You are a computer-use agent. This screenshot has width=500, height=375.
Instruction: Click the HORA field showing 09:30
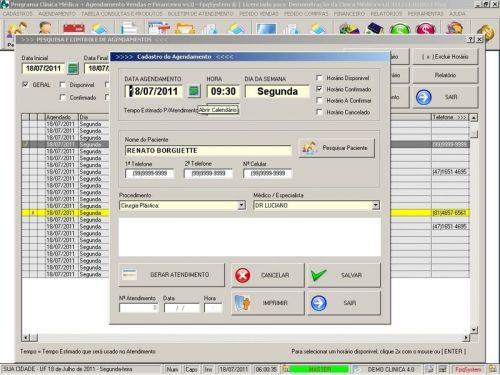[x=223, y=91]
